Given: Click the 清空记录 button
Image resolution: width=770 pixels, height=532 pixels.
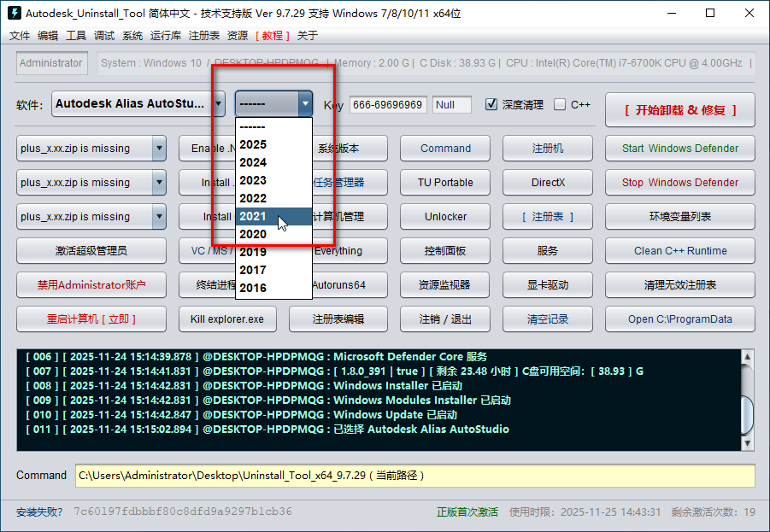Looking at the screenshot, I should [548, 319].
